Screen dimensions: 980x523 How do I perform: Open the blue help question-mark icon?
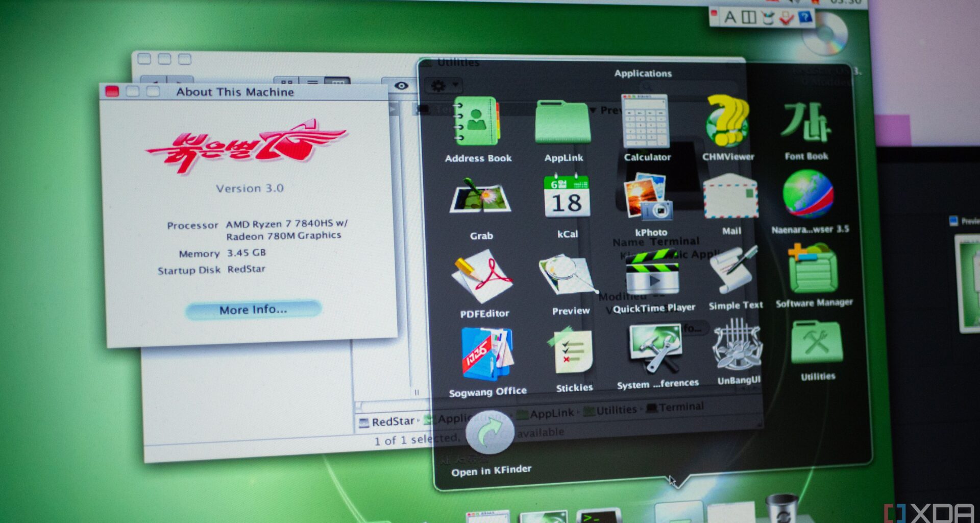pos(805,18)
